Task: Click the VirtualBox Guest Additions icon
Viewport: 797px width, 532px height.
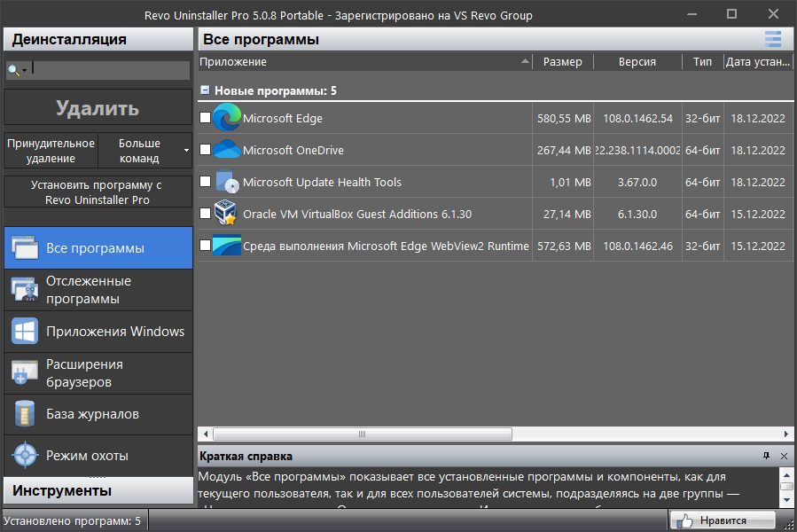Action: [225, 213]
